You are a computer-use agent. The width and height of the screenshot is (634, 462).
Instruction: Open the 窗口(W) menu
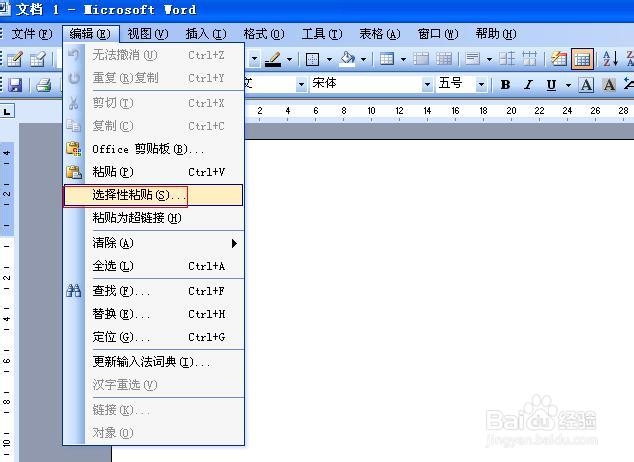point(438,34)
